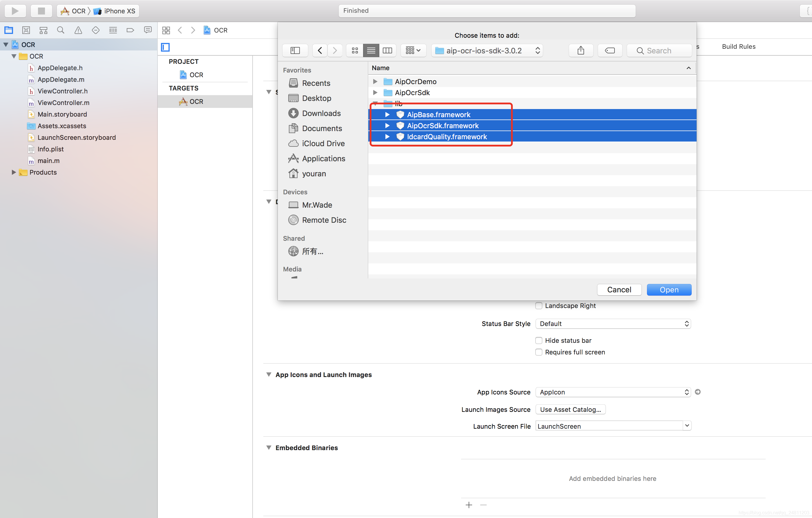
Task: Switch file dialog to list view
Action: pos(371,50)
